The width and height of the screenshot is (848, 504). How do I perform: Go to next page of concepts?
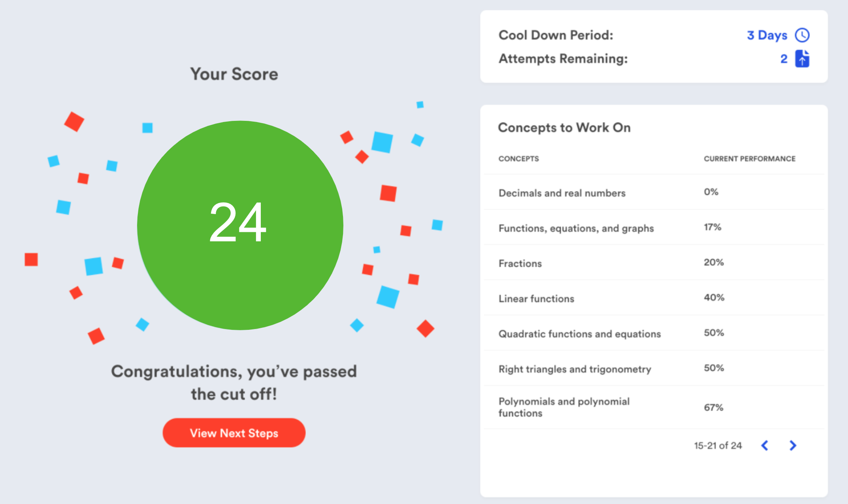(x=793, y=446)
